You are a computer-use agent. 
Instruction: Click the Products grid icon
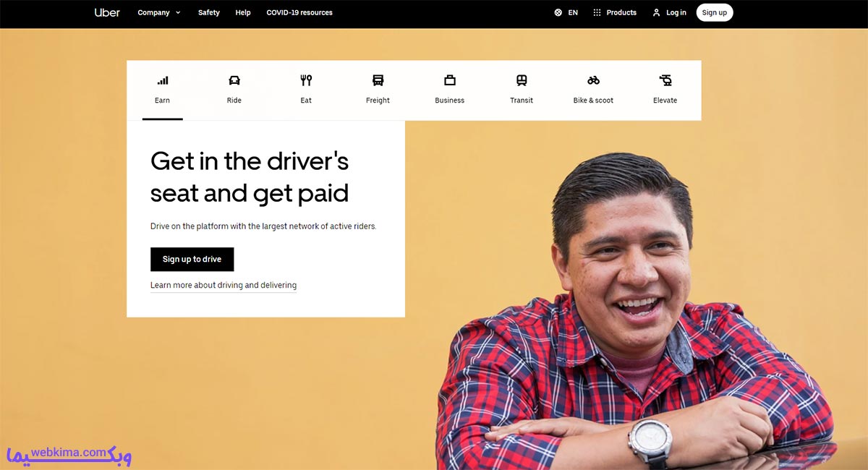pyautogui.click(x=597, y=13)
